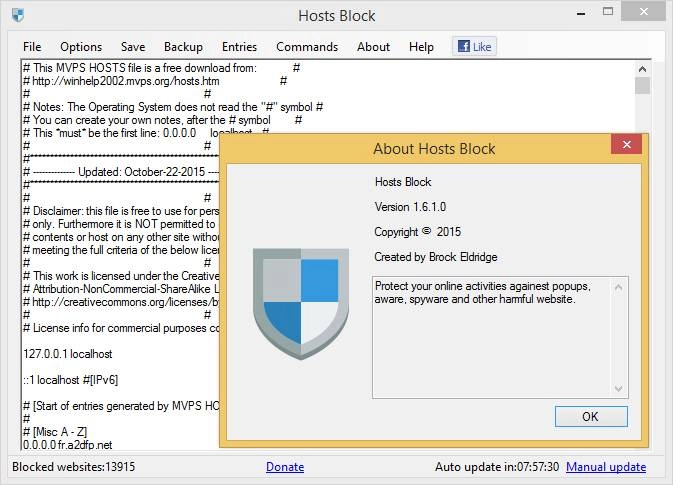Image resolution: width=673 pixels, height=485 pixels.
Task: Click OK in the About dialog
Action: tap(591, 416)
